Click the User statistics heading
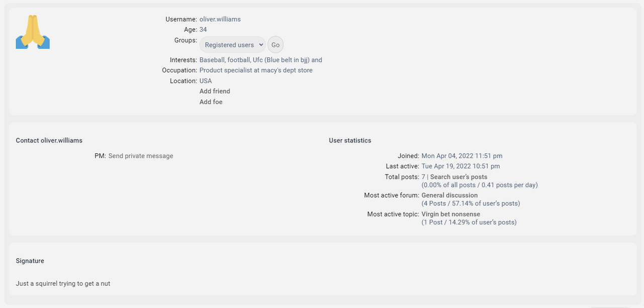 pos(350,140)
